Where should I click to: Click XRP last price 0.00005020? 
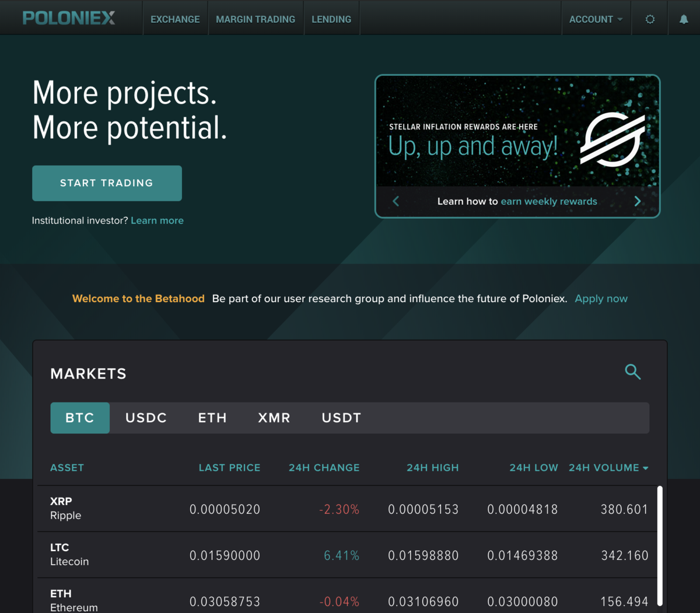pyautogui.click(x=225, y=509)
